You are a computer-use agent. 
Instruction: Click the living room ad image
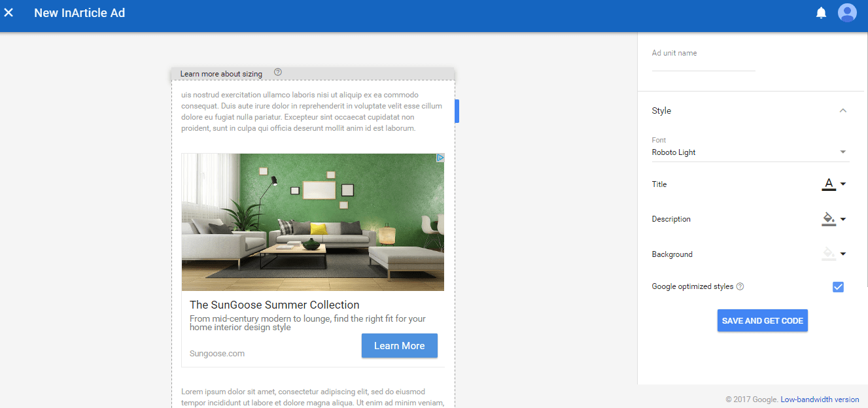pyautogui.click(x=313, y=222)
